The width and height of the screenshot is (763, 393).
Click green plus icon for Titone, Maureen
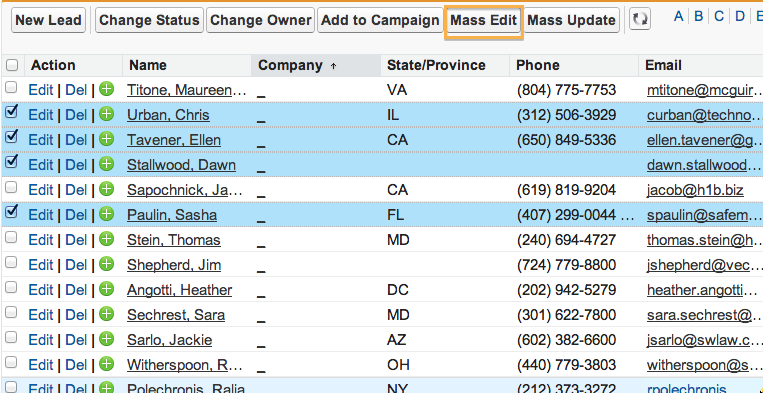tap(107, 89)
